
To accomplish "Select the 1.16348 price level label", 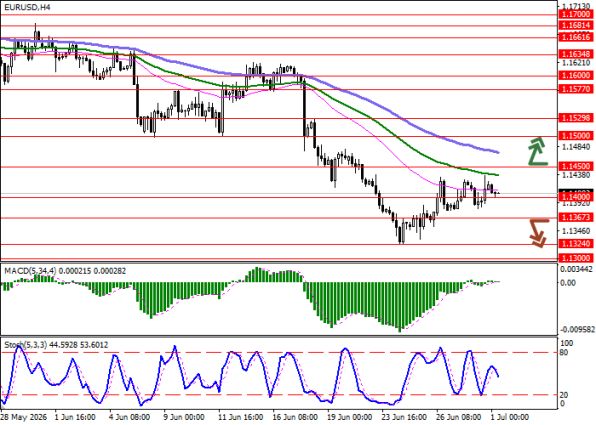I will click(576, 54).
